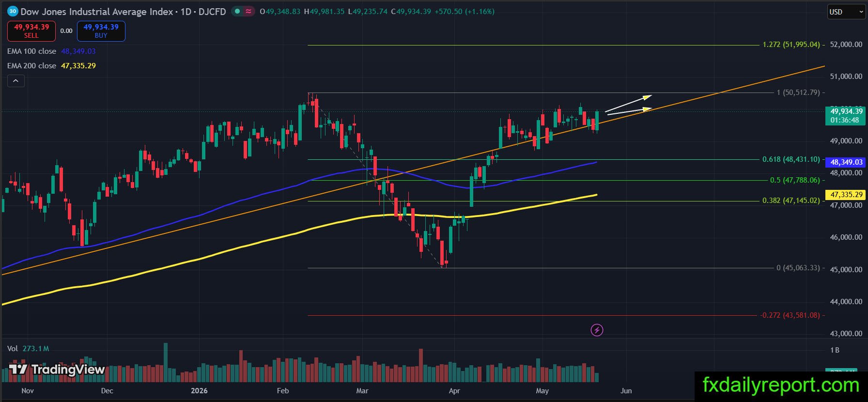
Task: Click the 46,000.00 price axis label
Action: pyautogui.click(x=846, y=237)
